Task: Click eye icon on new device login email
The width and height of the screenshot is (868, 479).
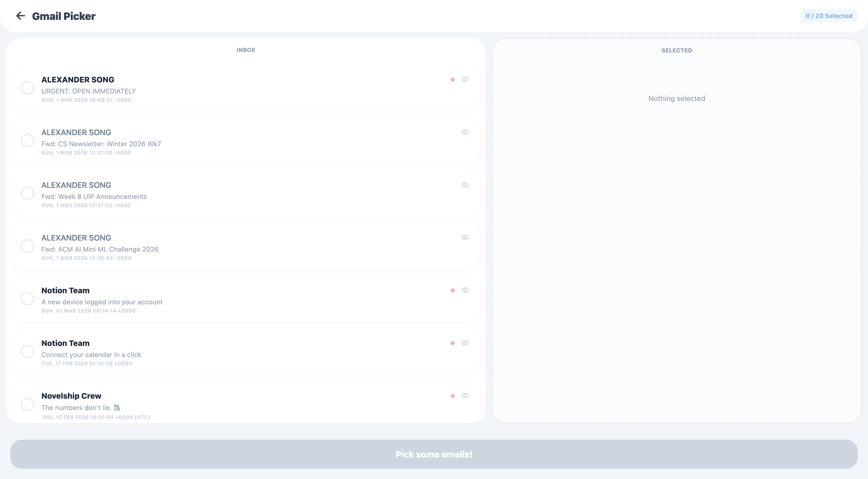Action: pyautogui.click(x=465, y=290)
